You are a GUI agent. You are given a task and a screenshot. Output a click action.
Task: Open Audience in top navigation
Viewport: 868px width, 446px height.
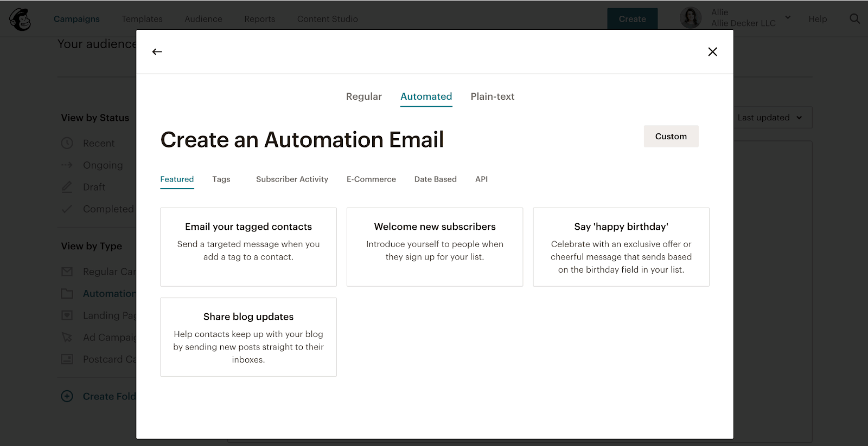point(203,19)
